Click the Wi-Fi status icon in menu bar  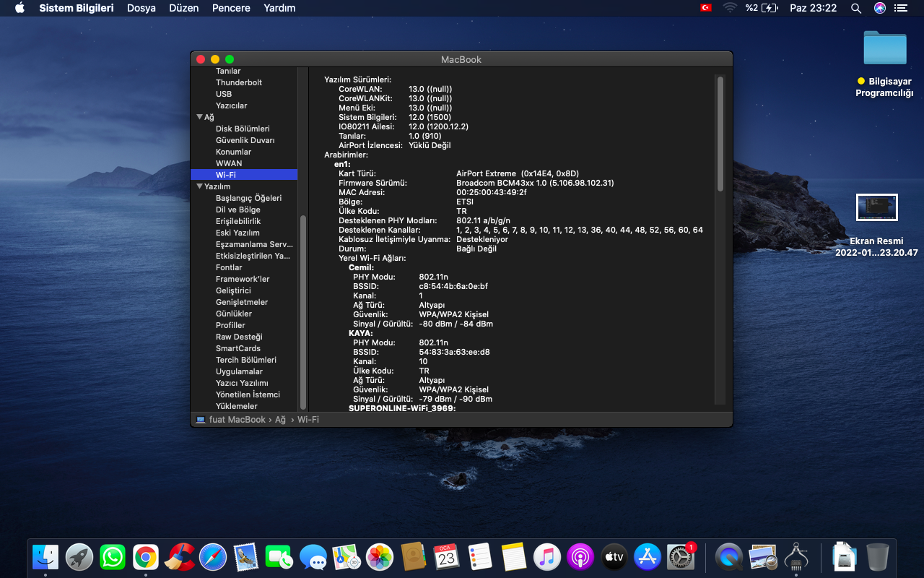[x=730, y=8]
